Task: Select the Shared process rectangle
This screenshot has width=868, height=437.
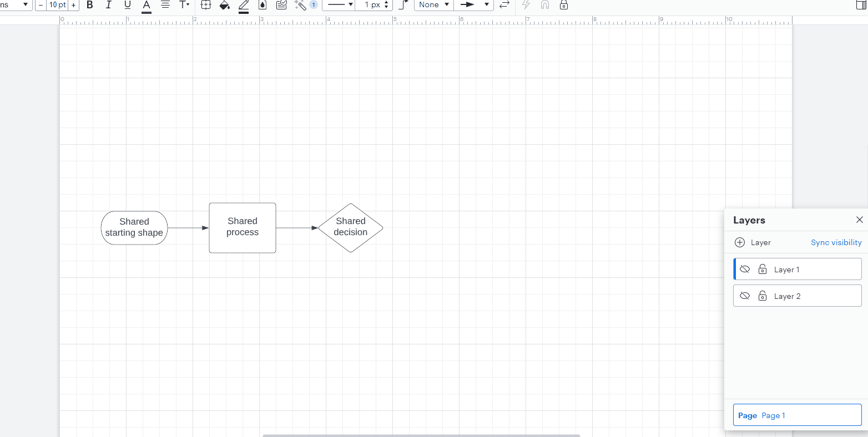Action: 243,227
